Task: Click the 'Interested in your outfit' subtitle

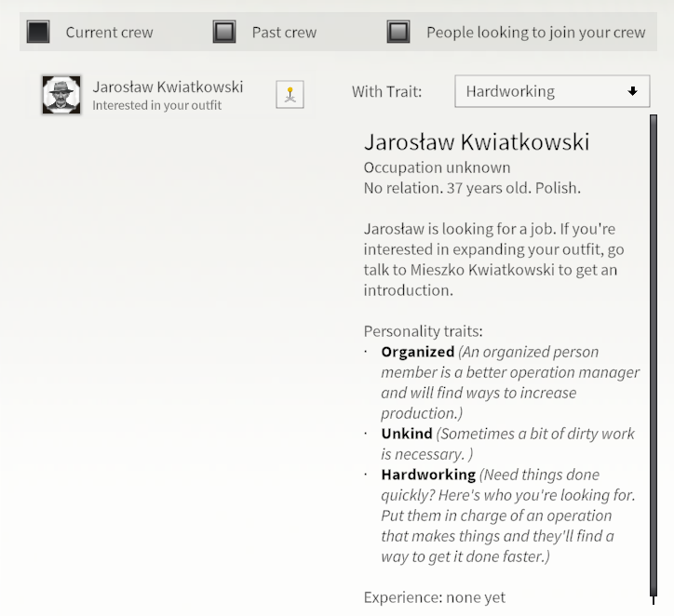Action: (x=157, y=105)
